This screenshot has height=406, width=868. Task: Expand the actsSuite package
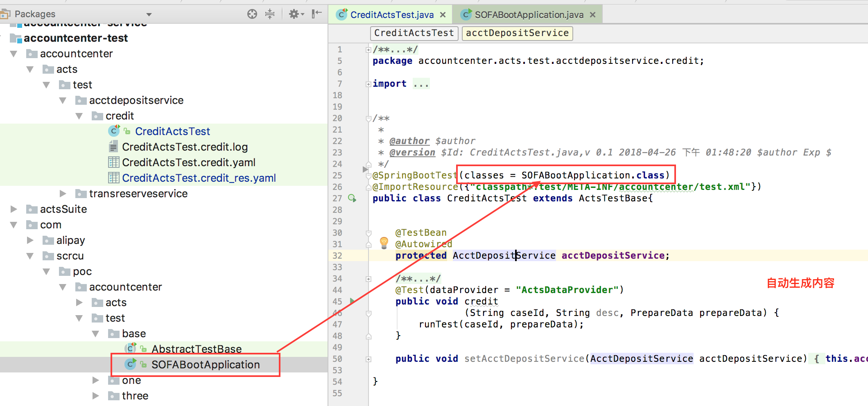pos(14,209)
